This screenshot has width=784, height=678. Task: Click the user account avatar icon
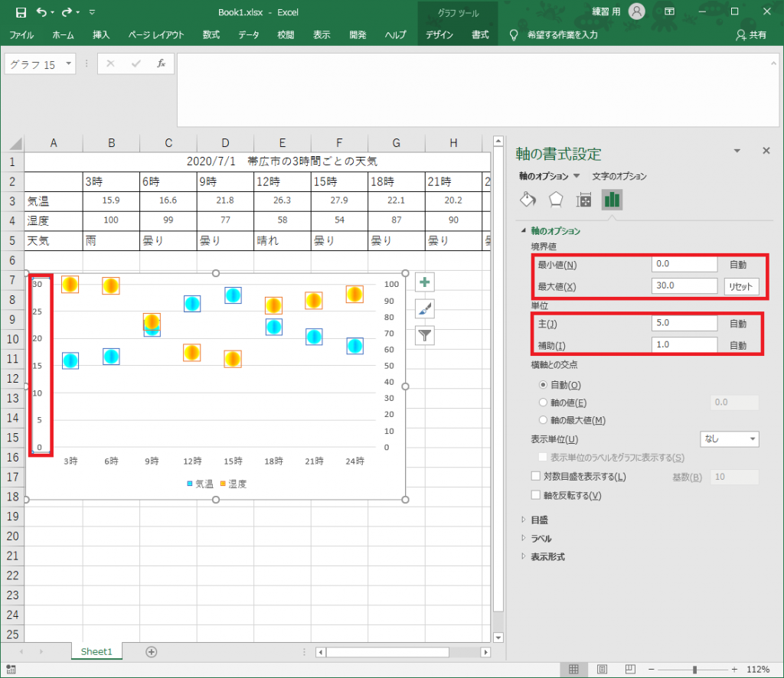(x=636, y=11)
